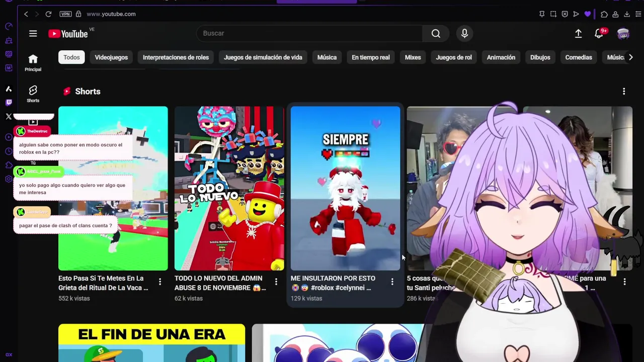
Task: Select the Animación filter chip
Action: tap(501, 57)
